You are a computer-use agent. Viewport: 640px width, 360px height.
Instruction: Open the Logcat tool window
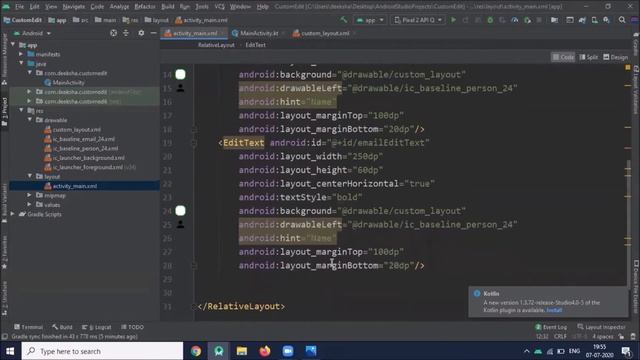(97, 327)
